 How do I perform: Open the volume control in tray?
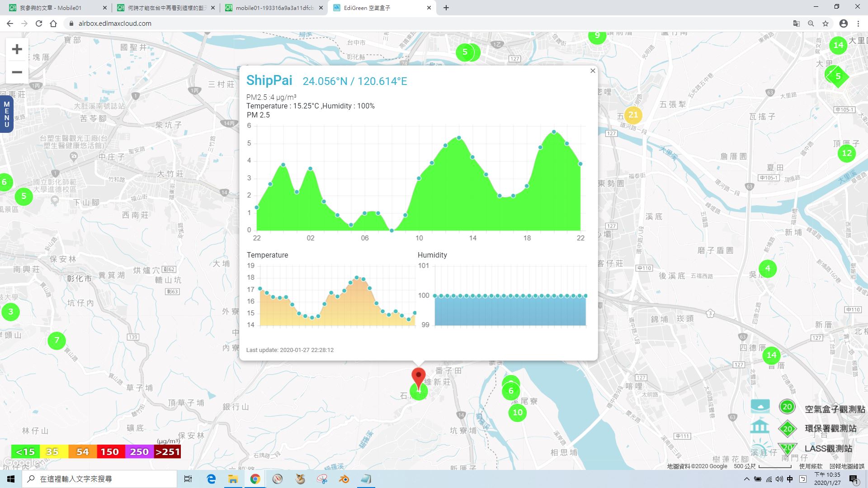point(779,479)
